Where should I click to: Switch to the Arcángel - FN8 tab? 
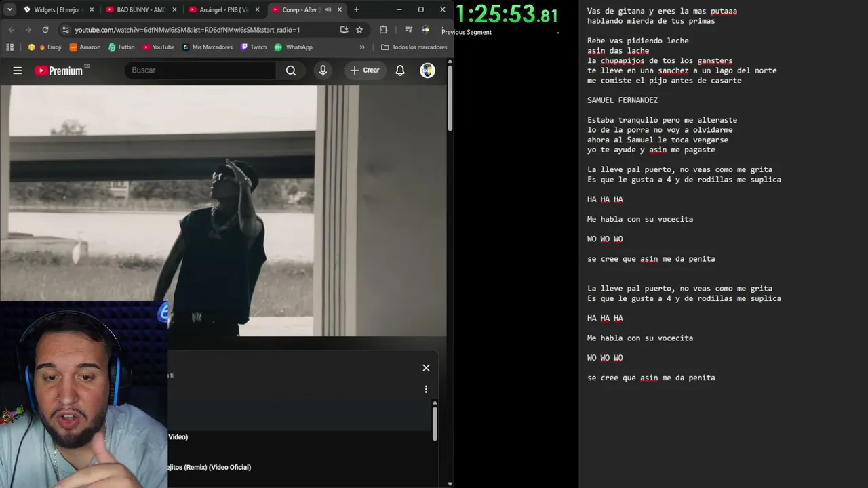coord(222,9)
